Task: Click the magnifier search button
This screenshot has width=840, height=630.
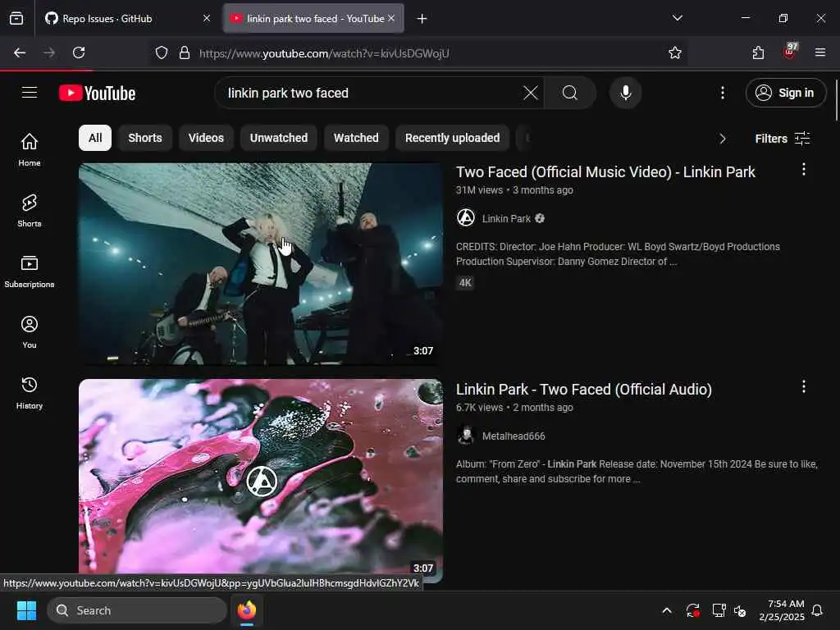Action: [x=570, y=93]
